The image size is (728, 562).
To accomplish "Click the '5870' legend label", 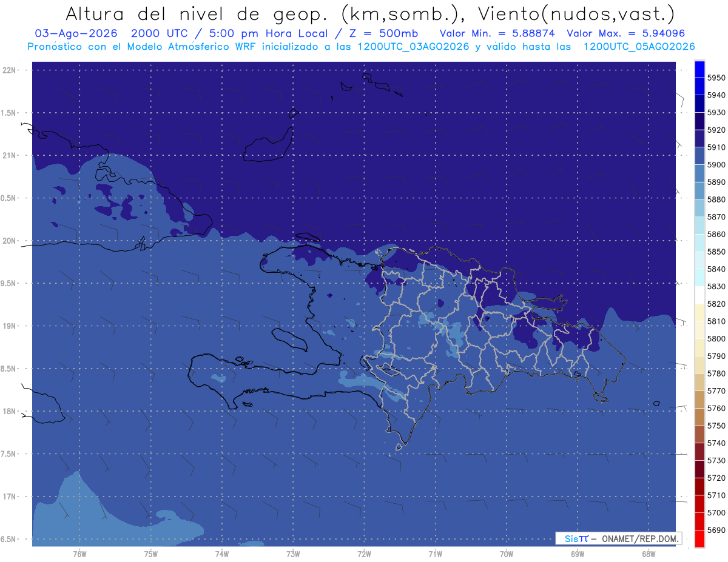I will (x=716, y=216).
